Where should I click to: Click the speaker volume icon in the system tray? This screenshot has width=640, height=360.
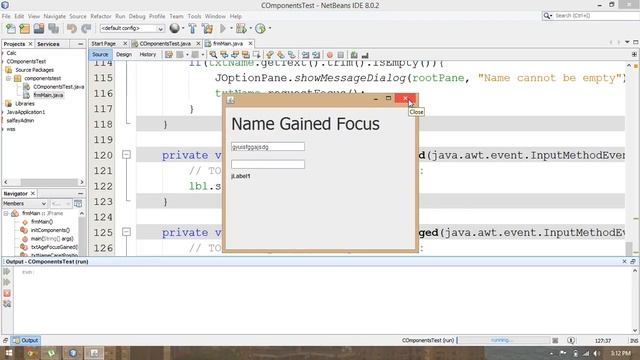pyautogui.click(x=597, y=353)
